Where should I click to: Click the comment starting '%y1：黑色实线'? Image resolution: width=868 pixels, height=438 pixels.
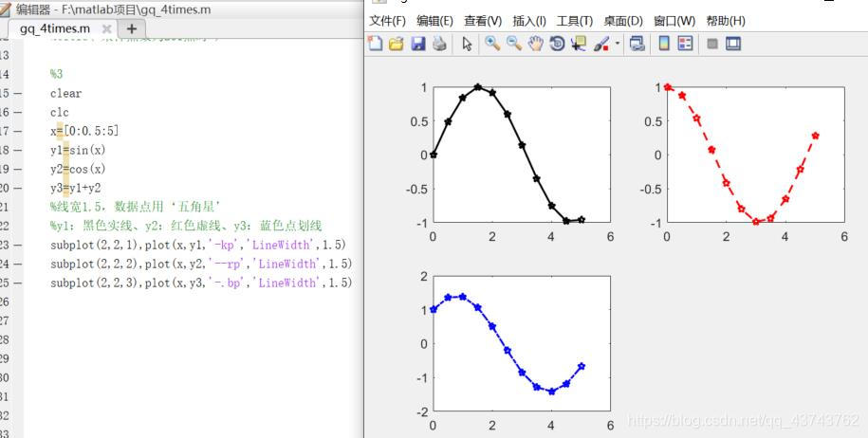[x=186, y=226]
